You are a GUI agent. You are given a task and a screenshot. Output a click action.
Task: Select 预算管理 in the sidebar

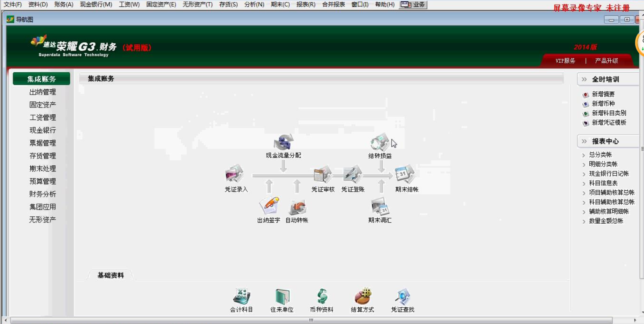(x=42, y=181)
